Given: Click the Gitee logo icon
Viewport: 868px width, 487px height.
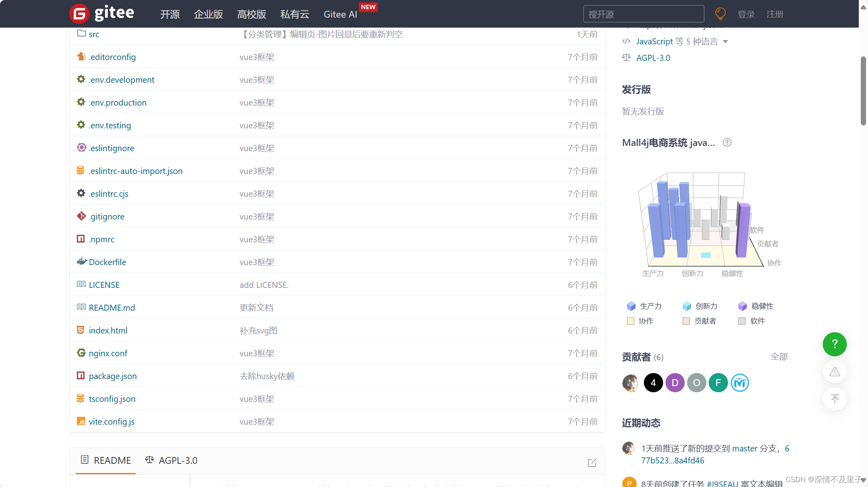Looking at the screenshot, I should pyautogui.click(x=79, y=14).
